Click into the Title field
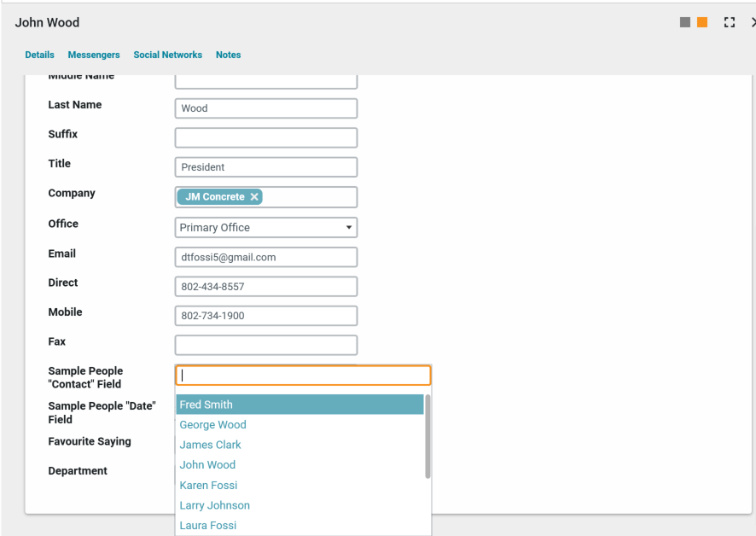Viewport: 756px width, 536px height. click(x=265, y=167)
